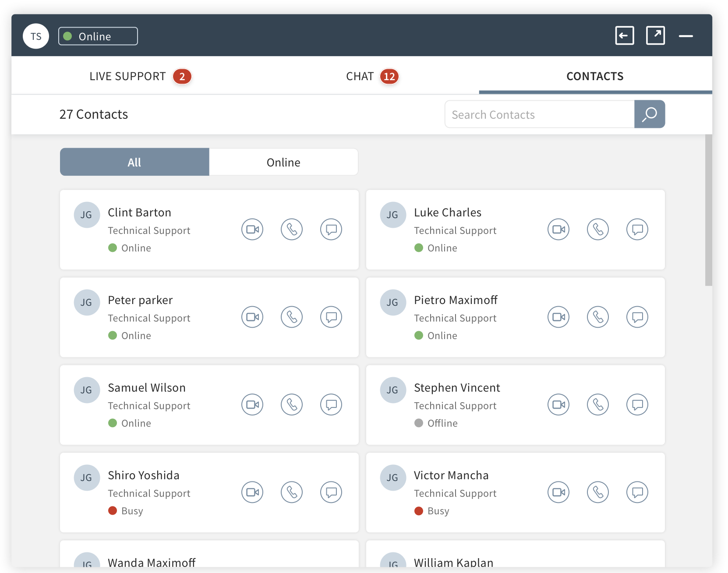
Task: Minimize the support panel
Action: point(686,36)
